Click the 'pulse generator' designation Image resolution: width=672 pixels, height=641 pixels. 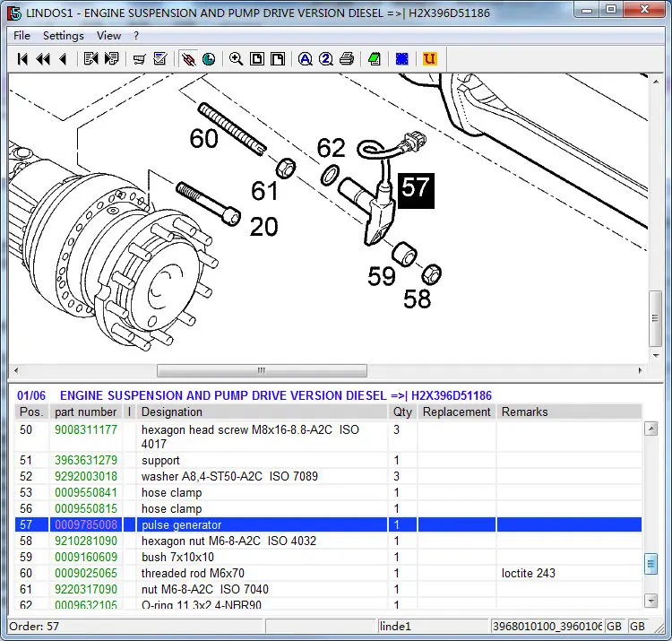click(181, 524)
